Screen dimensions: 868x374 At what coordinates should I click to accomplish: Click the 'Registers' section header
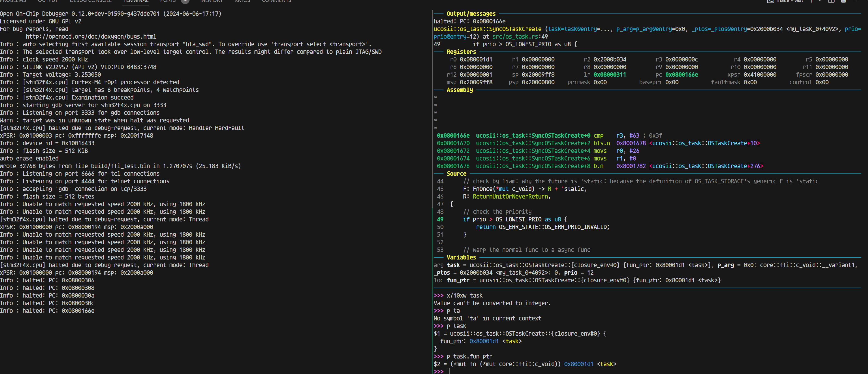[461, 52]
